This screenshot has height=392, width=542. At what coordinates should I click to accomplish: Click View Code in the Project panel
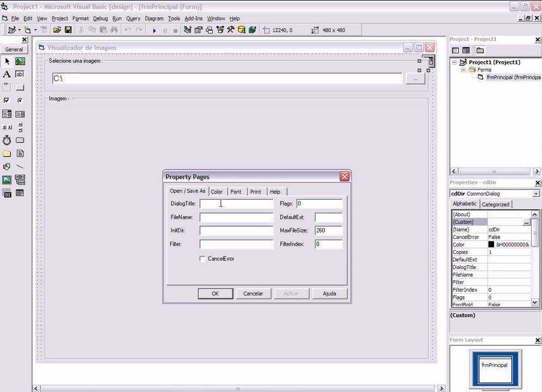tap(455, 51)
